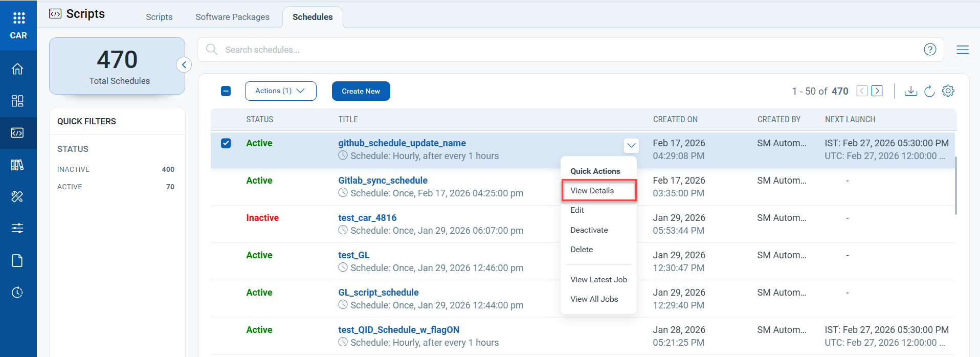Toggle the select-all header checkbox
The height and width of the screenshot is (357, 980).
tap(226, 91)
